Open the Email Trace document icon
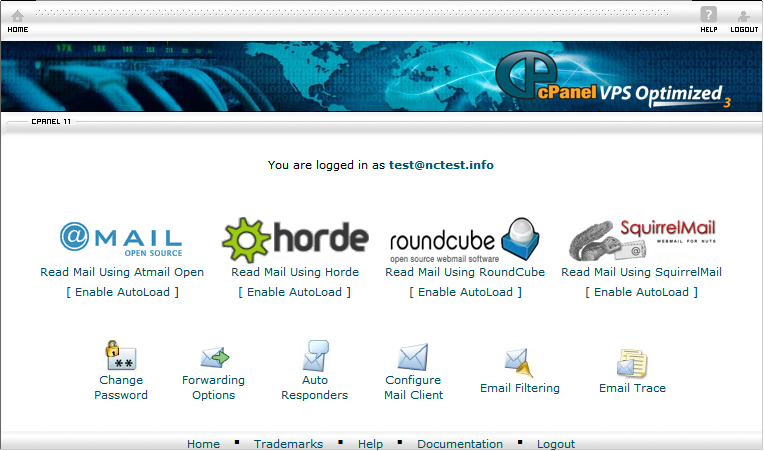764x451 pixels. (632, 363)
